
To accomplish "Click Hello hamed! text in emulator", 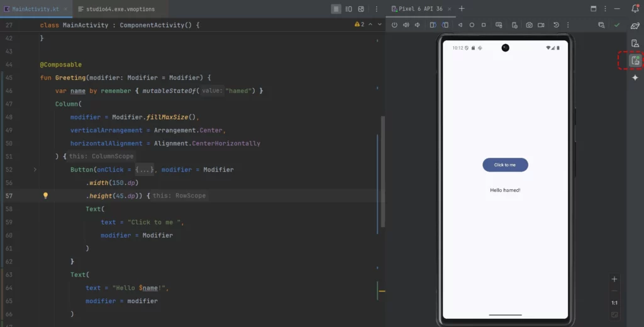I will [x=505, y=190].
